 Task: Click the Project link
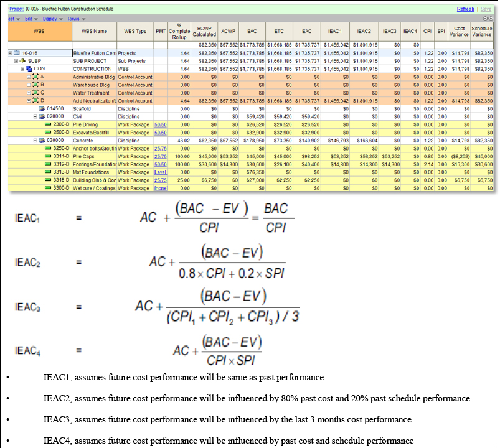tap(17, 9)
